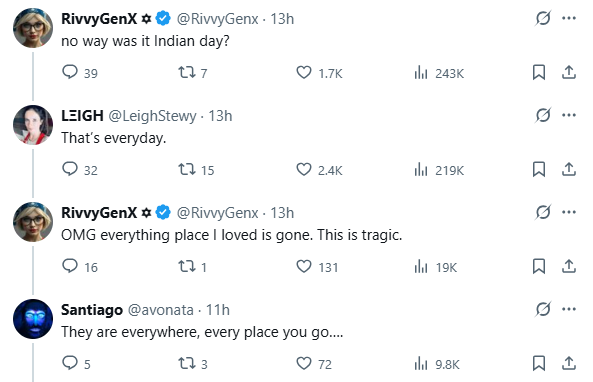Like Santiago's "They are everywhere" tweet
Viewport: 593px width, 382px height.
pyautogui.click(x=304, y=363)
